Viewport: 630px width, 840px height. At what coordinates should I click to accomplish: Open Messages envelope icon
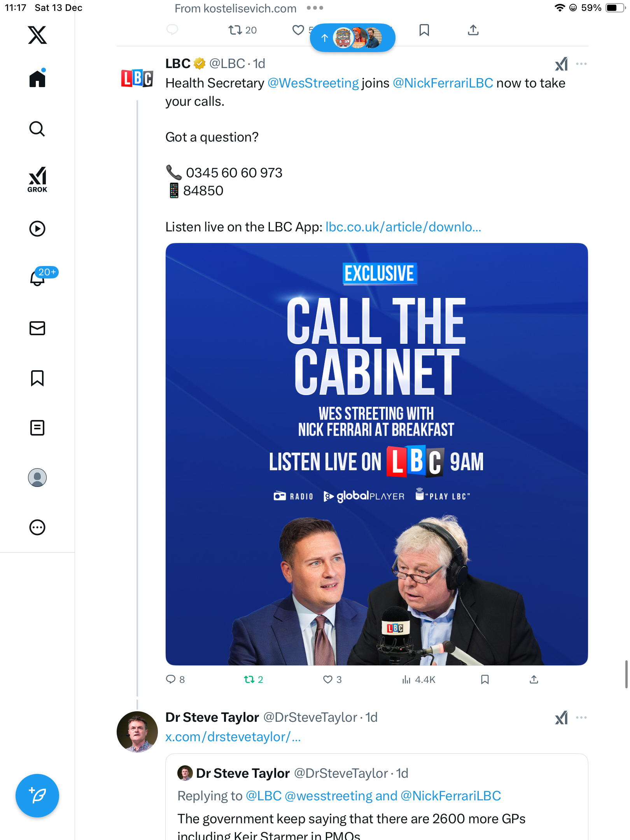point(37,328)
